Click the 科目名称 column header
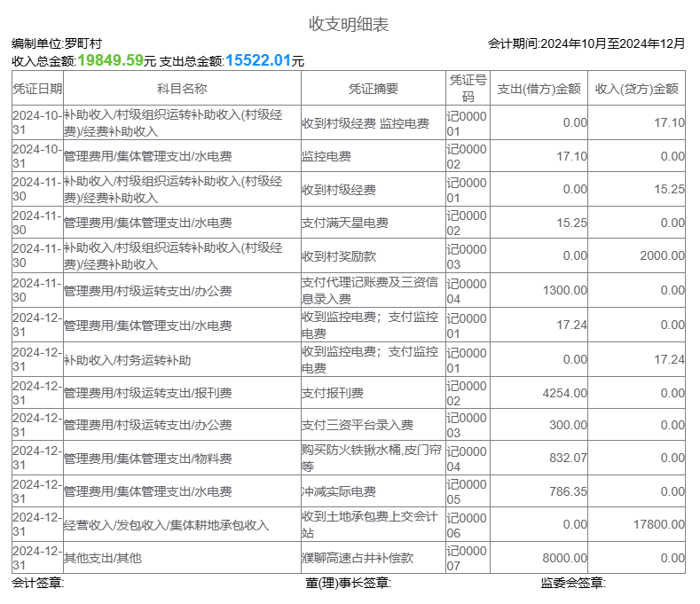The image size is (700, 604). [182, 89]
